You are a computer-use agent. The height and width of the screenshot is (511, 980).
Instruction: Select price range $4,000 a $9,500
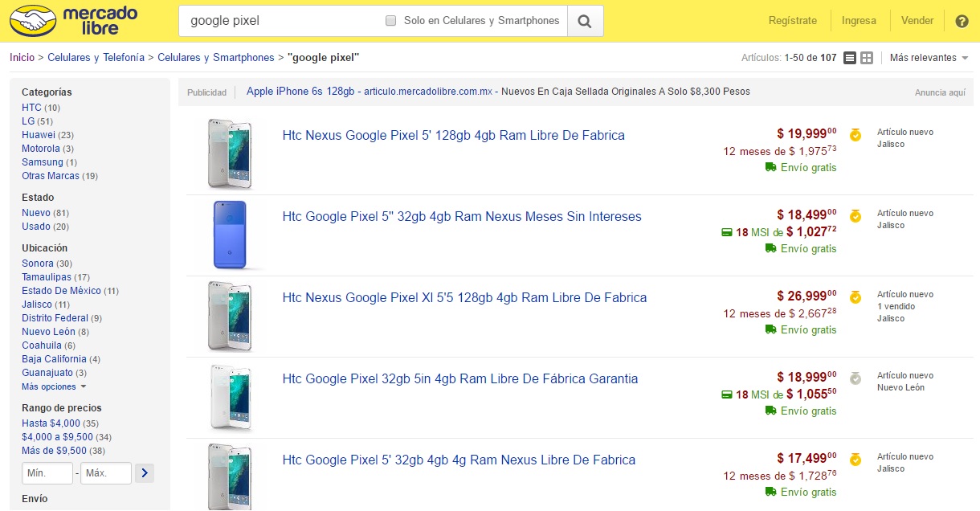click(x=57, y=436)
